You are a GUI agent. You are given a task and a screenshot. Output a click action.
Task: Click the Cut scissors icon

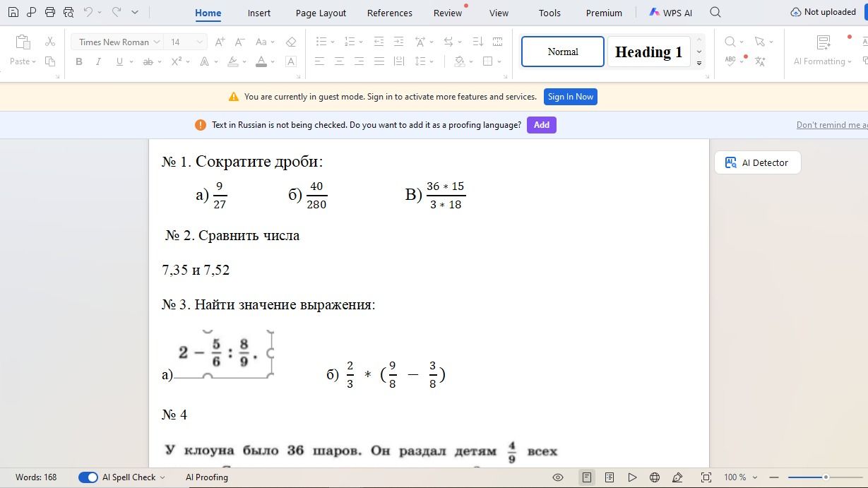50,42
